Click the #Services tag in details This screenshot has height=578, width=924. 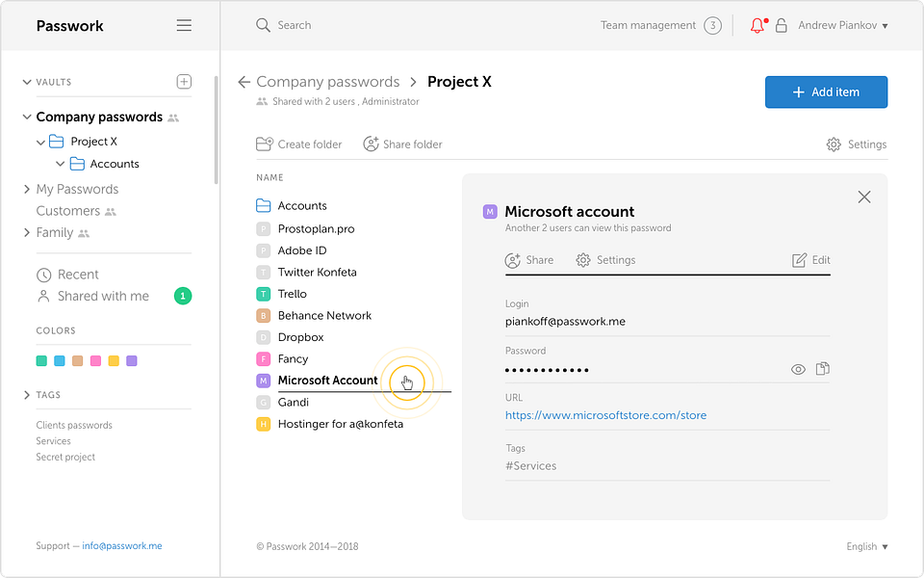(x=531, y=466)
